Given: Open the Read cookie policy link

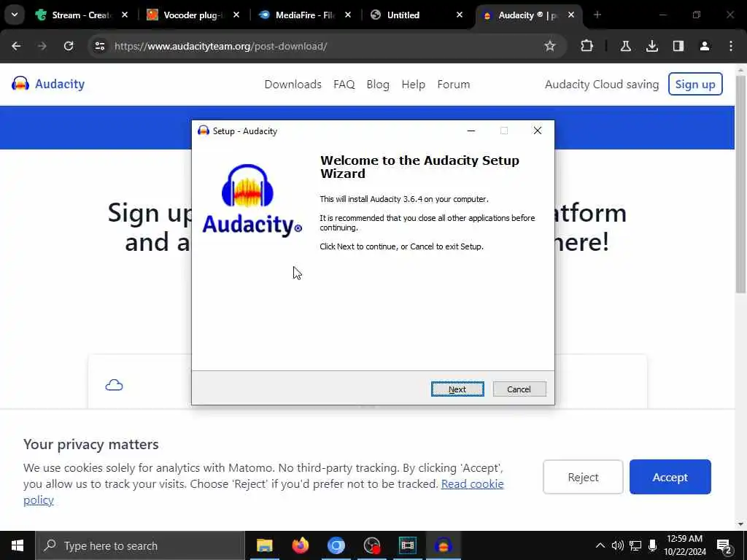Looking at the screenshot, I should (472, 484).
